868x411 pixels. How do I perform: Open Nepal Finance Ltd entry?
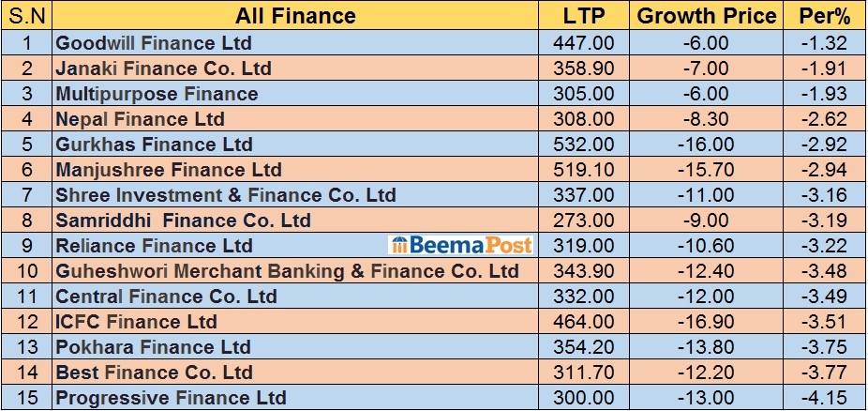(140, 119)
